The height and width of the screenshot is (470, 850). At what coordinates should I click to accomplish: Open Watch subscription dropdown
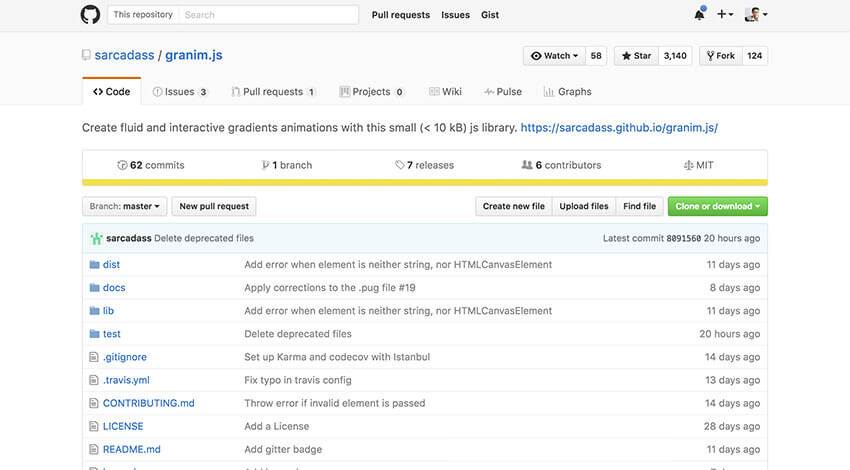click(554, 56)
